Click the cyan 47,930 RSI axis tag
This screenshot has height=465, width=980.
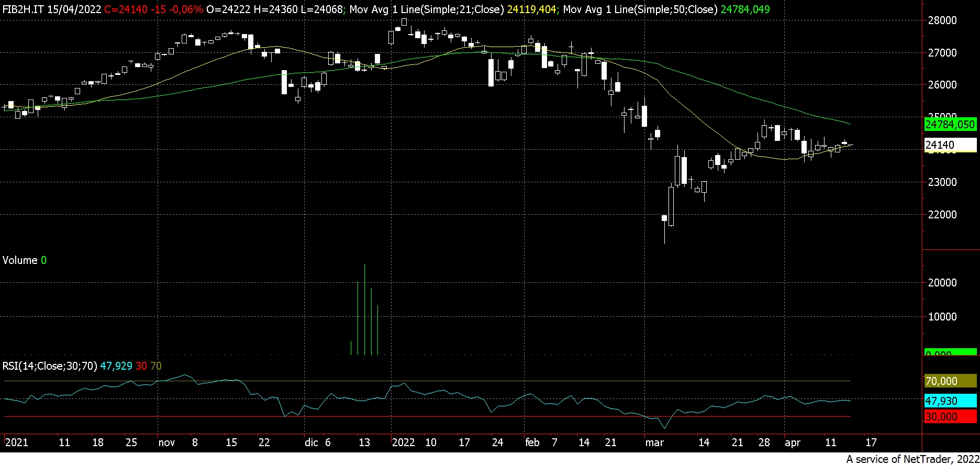click(x=950, y=401)
